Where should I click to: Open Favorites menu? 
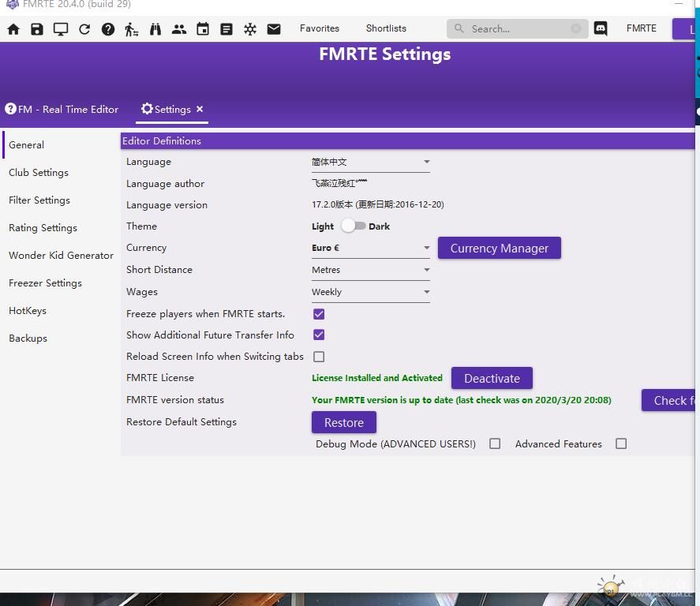(319, 28)
